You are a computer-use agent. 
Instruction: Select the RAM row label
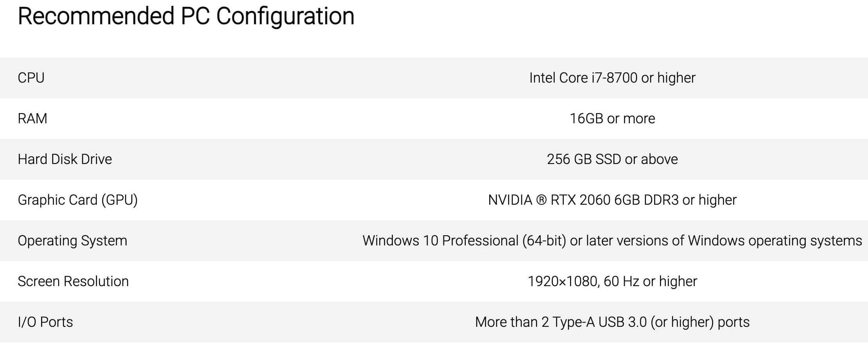point(33,119)
